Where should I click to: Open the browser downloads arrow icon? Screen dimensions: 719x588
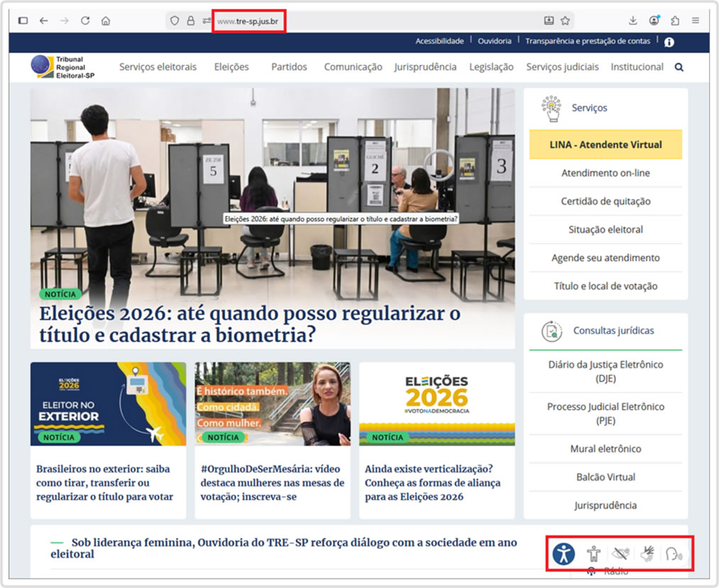coord(633,21)
